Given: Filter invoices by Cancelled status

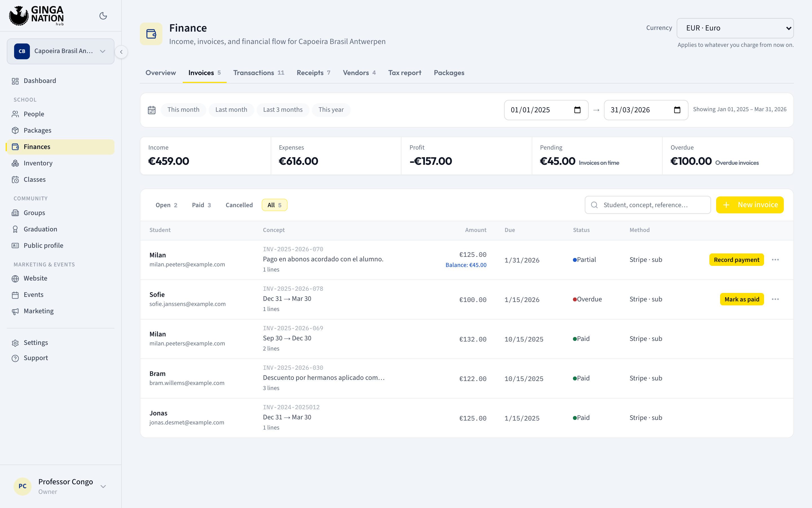Looking at the screenshot, I should click(239, 205).
